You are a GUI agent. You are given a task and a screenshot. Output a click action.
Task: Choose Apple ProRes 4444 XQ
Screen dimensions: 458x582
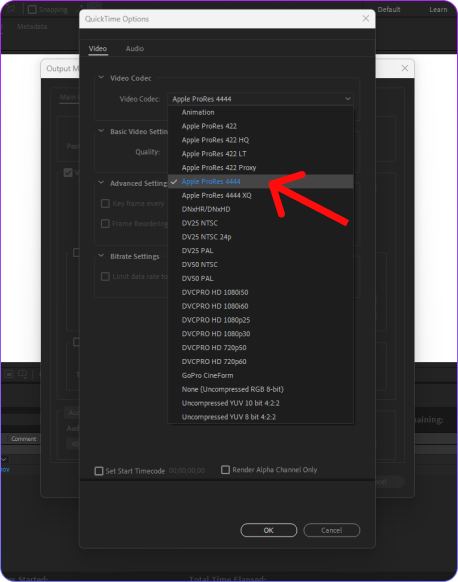[x=261, y=195]
